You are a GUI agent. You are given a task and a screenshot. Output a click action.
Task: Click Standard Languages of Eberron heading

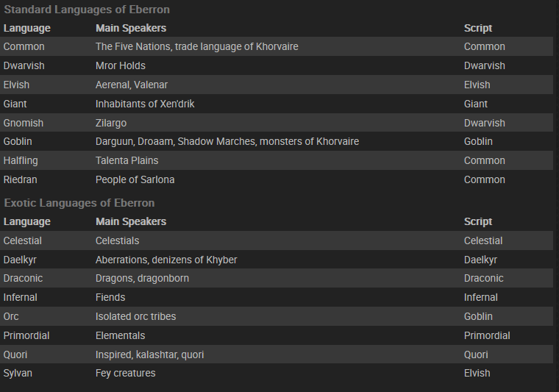point(87,10)
